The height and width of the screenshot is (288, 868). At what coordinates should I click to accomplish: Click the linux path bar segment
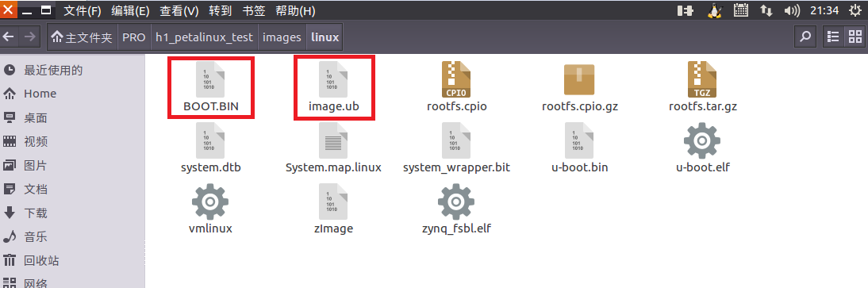tap(325, 37)
